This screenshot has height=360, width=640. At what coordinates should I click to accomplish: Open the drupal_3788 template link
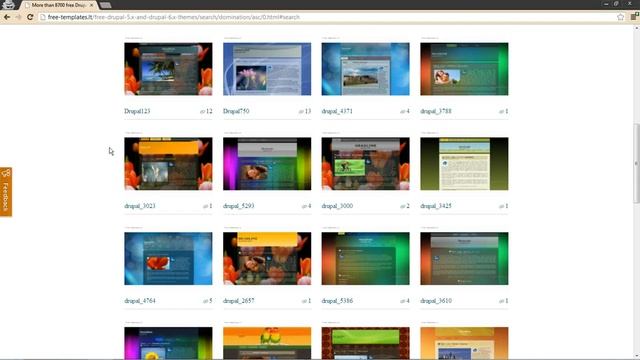point(436,111)
